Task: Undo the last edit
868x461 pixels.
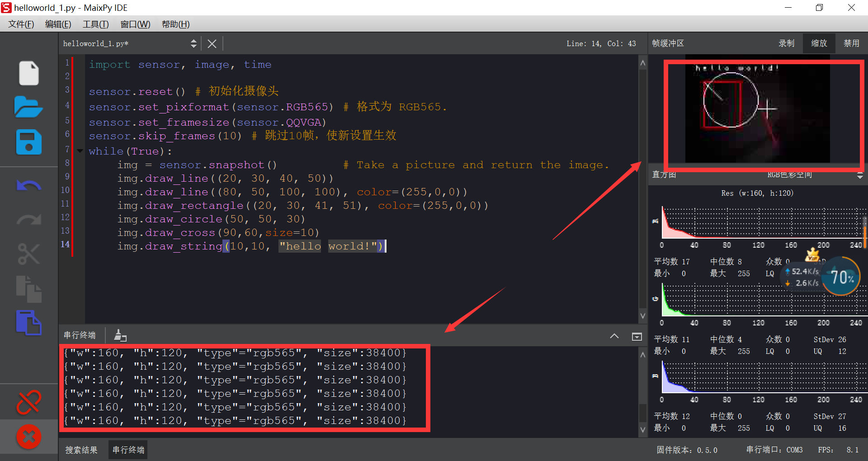Action: click(x=28, y=185)
